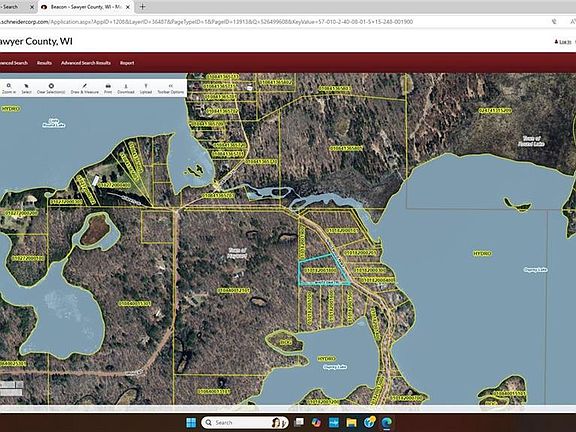Open the Results tab
Image resolution: width=576 pixels, height=432 pixels.
click(44, 63)
